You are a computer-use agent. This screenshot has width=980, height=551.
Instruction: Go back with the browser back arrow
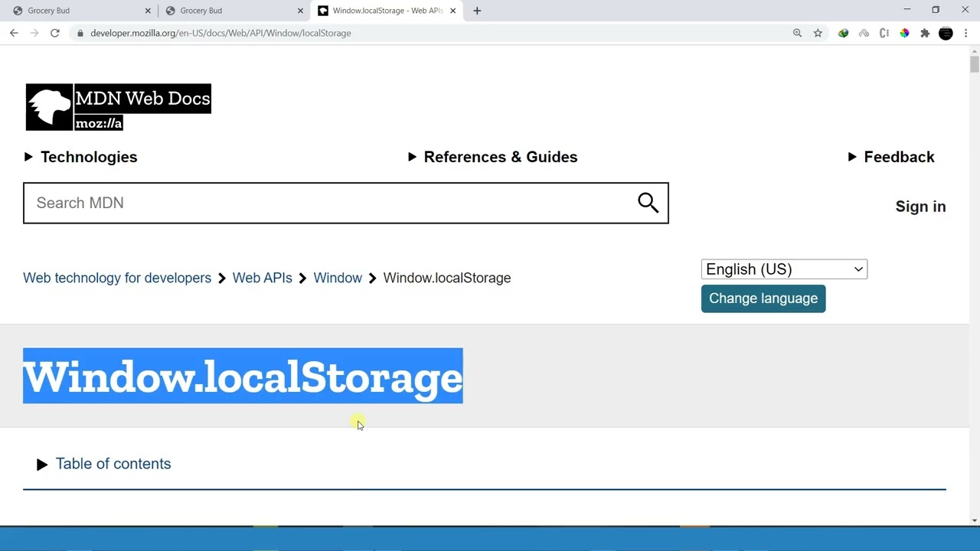click(14, 33)
